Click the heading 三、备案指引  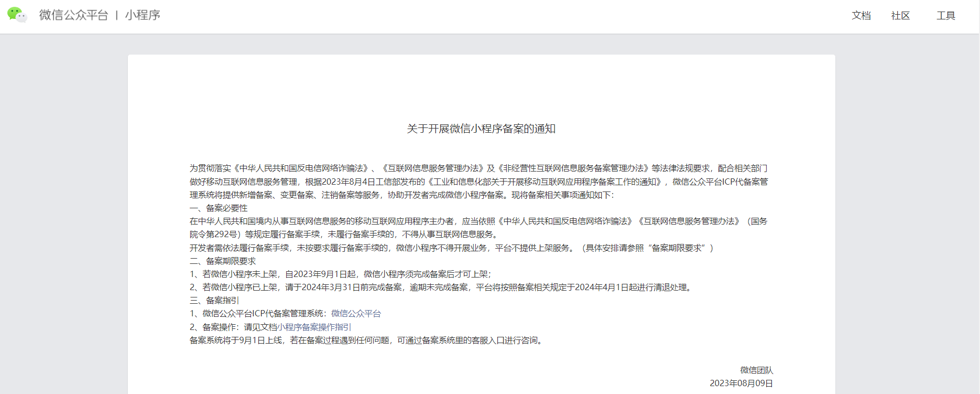click(214, 301)
